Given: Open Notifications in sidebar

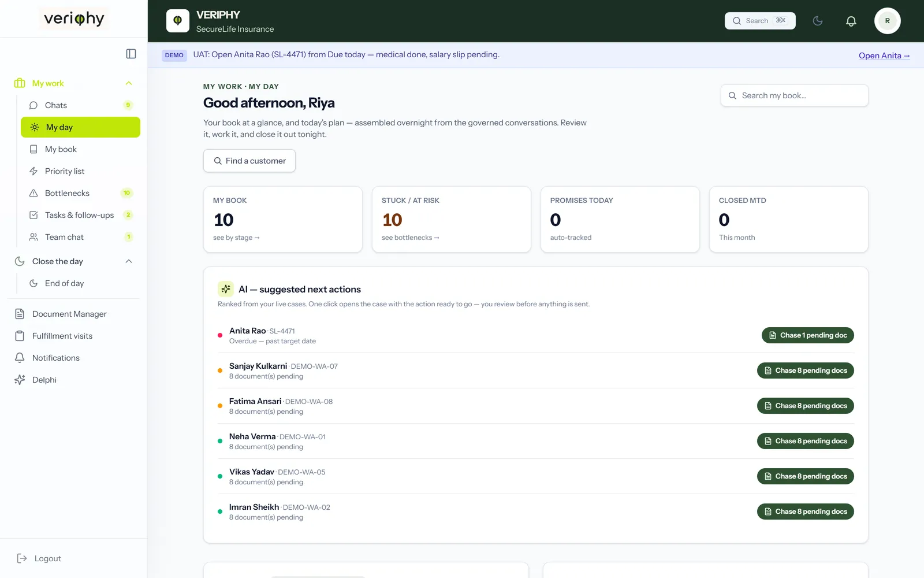Looking at the screenshot, I should [73, 358].
